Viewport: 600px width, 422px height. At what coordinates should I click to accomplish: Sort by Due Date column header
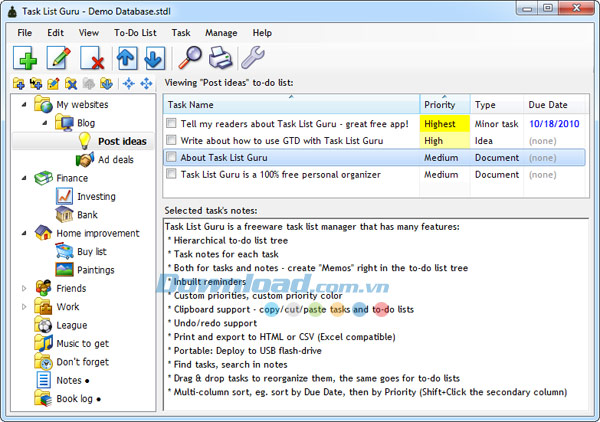click(x=554, y=104)
